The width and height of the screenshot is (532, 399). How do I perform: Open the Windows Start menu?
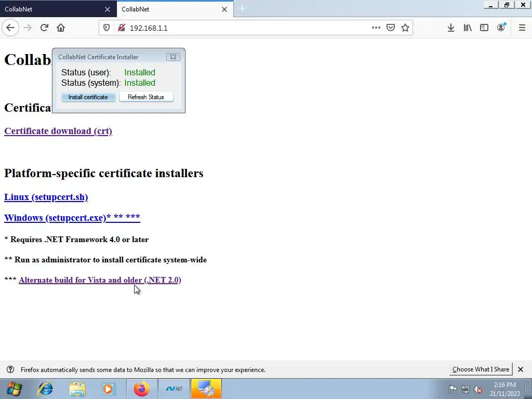(14, 389)
